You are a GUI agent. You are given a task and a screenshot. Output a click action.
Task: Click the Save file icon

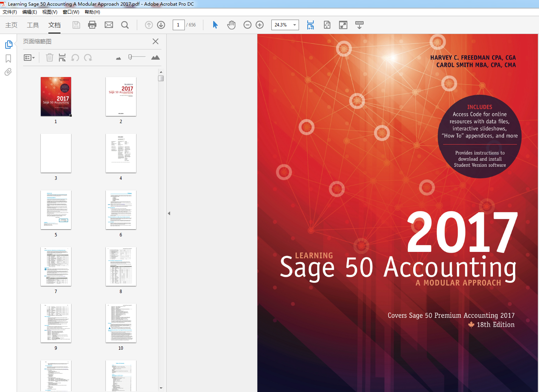tap(76, 25)
